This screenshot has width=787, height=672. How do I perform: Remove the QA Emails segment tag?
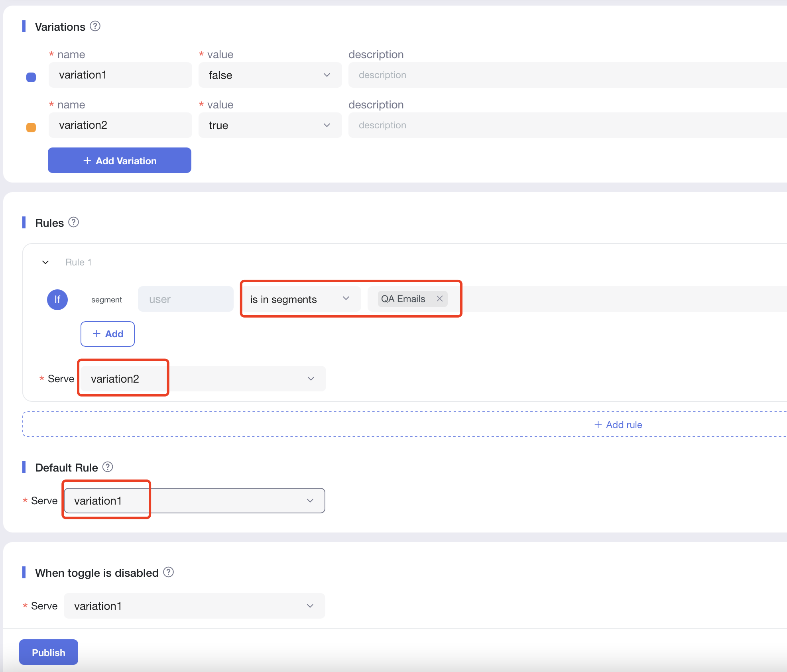click(440, 299)
